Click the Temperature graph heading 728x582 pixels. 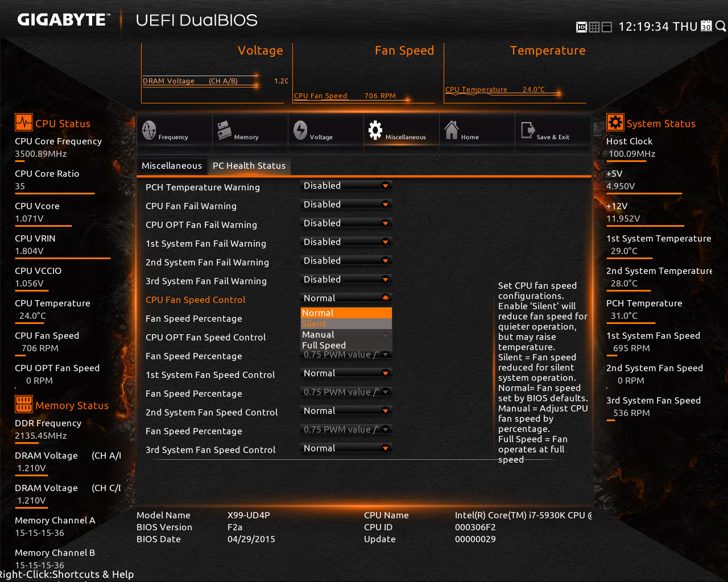tap(548, 51)
